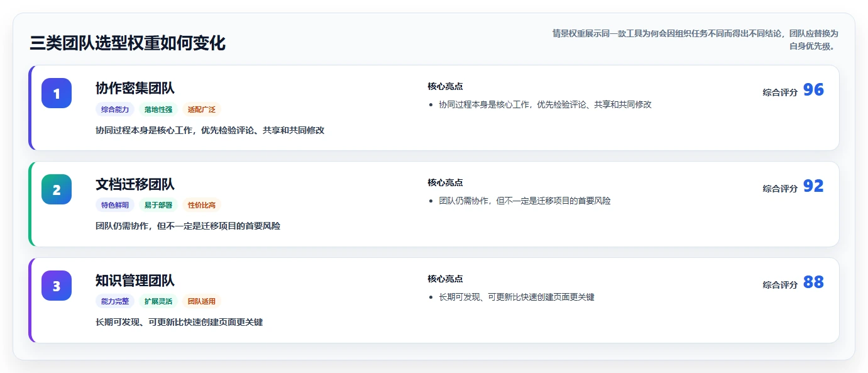
Task: Click the 易于部署 tag
Action: click(158, 205)
